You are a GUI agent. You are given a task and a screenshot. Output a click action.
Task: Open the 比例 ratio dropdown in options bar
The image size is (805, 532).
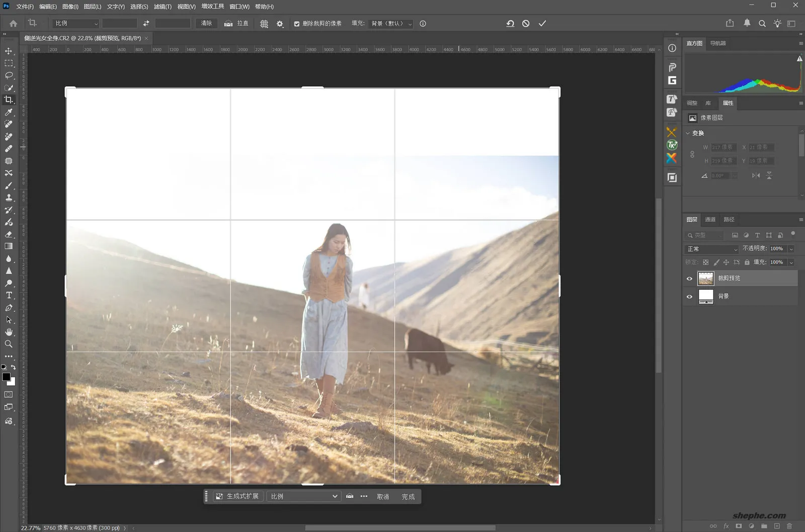click(x=75, y=23)
